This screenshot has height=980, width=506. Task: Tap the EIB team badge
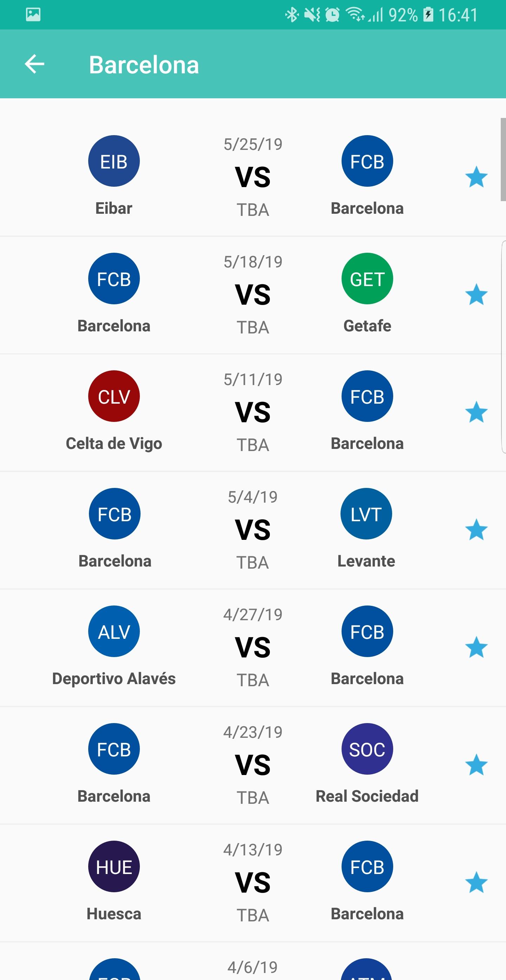[x=114, y=161]
